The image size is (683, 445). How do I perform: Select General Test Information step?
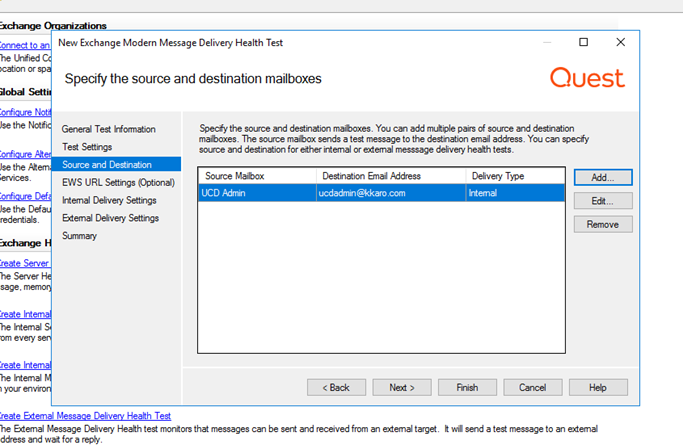108,129
